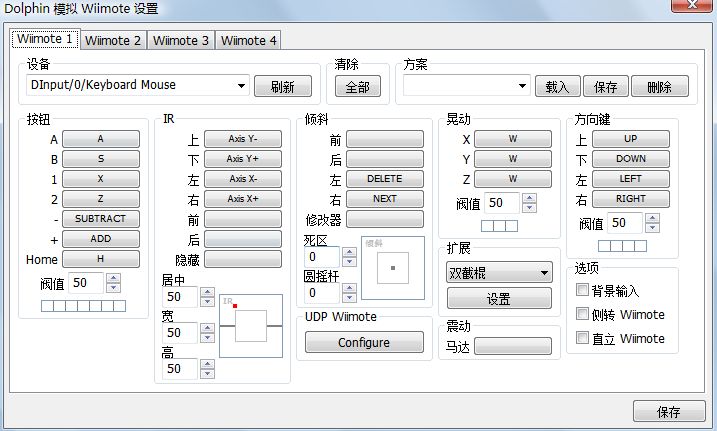The height and width of the screenshot is (431, 717).
Task: Enable the 直立 Wiimote checkbox
Action: coord(582,338)
